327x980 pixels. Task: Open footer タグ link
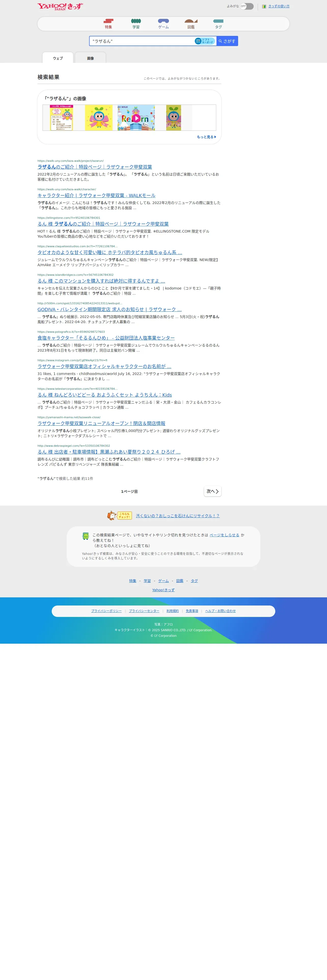tap(194, 581)
